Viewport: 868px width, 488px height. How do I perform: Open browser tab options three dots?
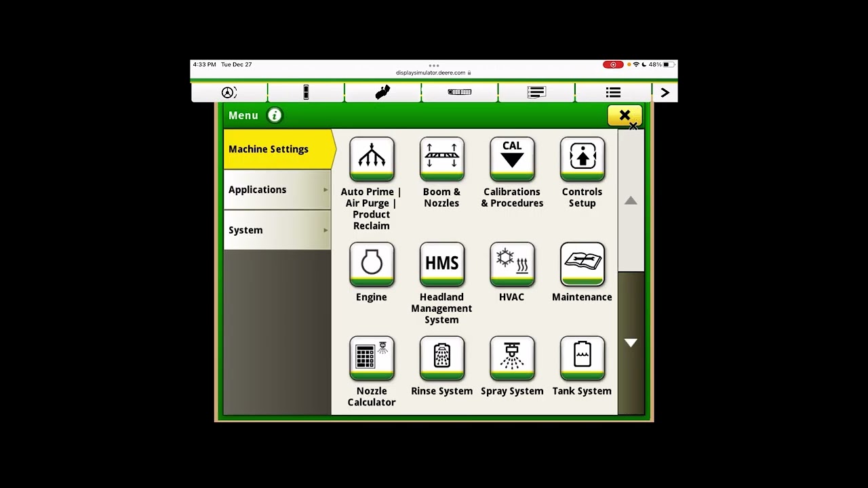434,65
